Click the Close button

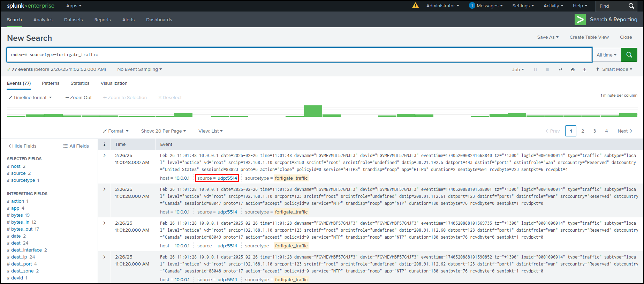tap(626, 37)
